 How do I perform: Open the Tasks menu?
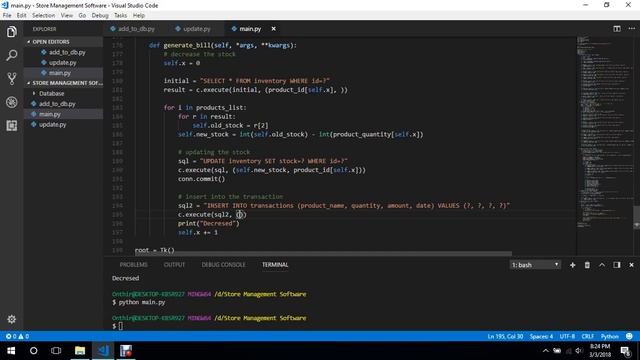[x=120, y=15]
